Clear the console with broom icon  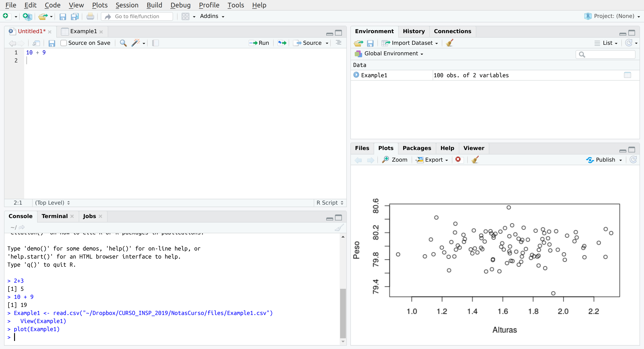(339, 227)
